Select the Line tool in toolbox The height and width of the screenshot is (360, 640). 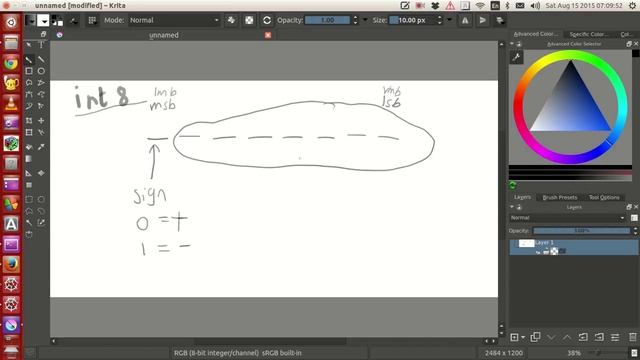coord(41,60)
